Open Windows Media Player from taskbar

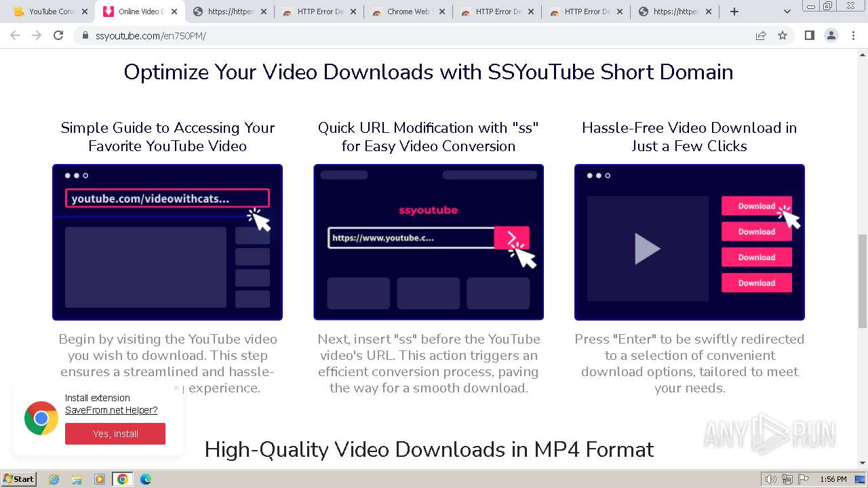[x=100, y=479]
